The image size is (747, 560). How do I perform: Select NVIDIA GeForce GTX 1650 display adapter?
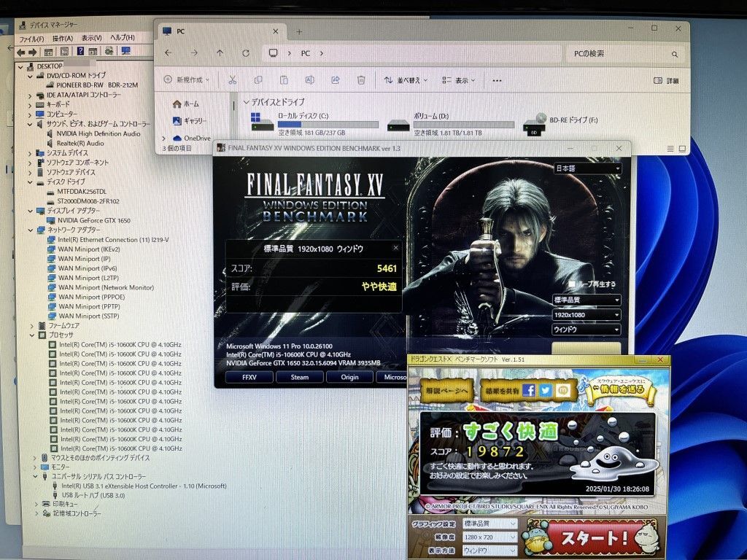tap(94, 220)
